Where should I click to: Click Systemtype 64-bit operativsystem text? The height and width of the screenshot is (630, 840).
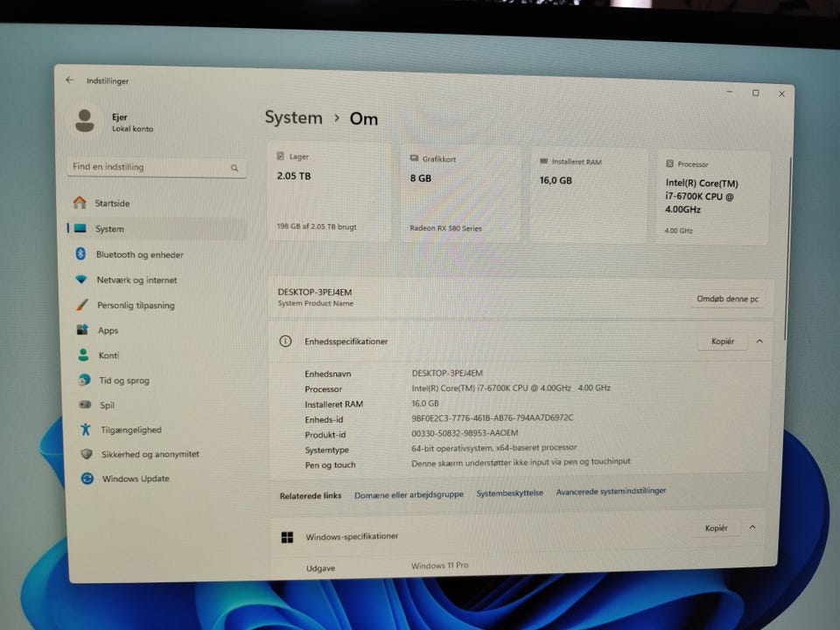pos(493,447)
